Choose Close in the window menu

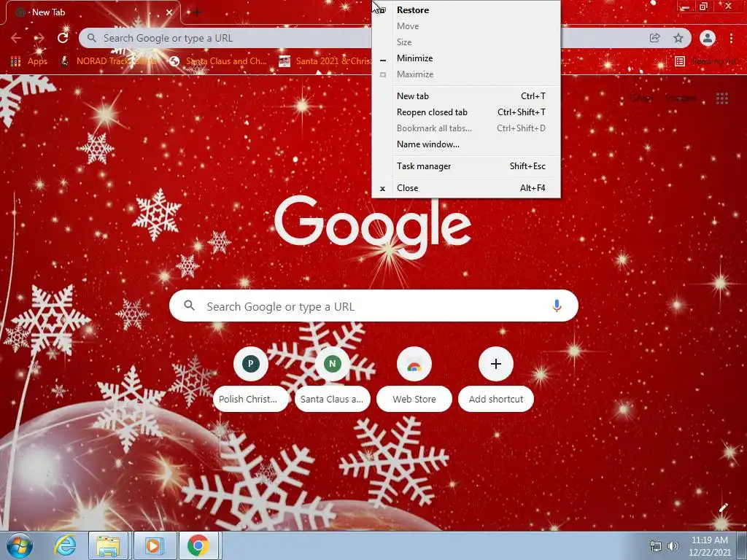point(466,188)
